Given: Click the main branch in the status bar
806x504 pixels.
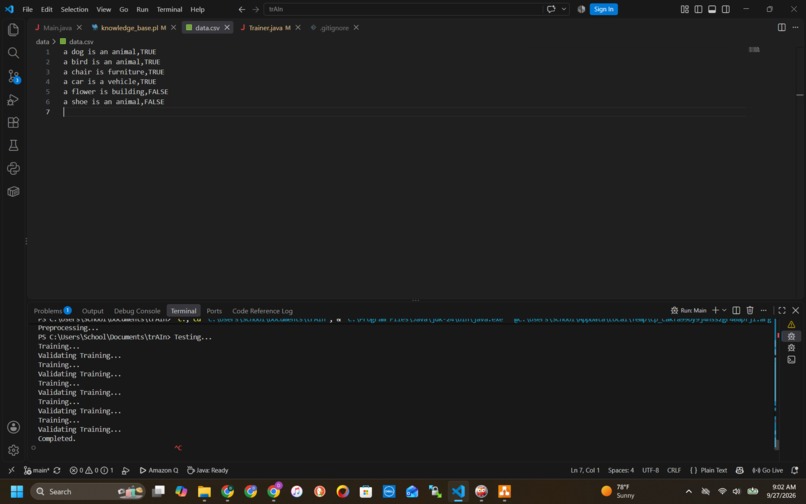Looking at the screenshot, I should [x=36, y=470].
